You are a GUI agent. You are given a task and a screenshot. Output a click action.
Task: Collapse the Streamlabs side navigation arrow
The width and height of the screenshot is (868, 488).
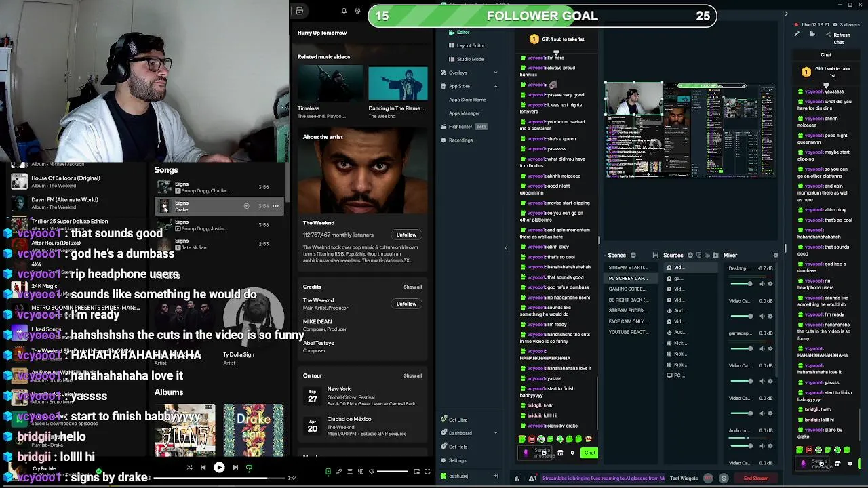(x=505, y=247)
